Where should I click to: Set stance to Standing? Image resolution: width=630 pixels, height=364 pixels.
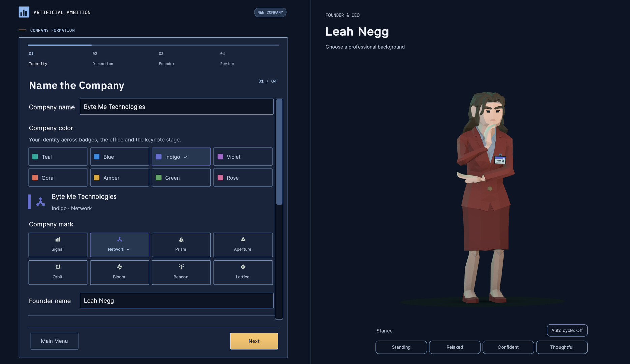[x=401, y=347]
